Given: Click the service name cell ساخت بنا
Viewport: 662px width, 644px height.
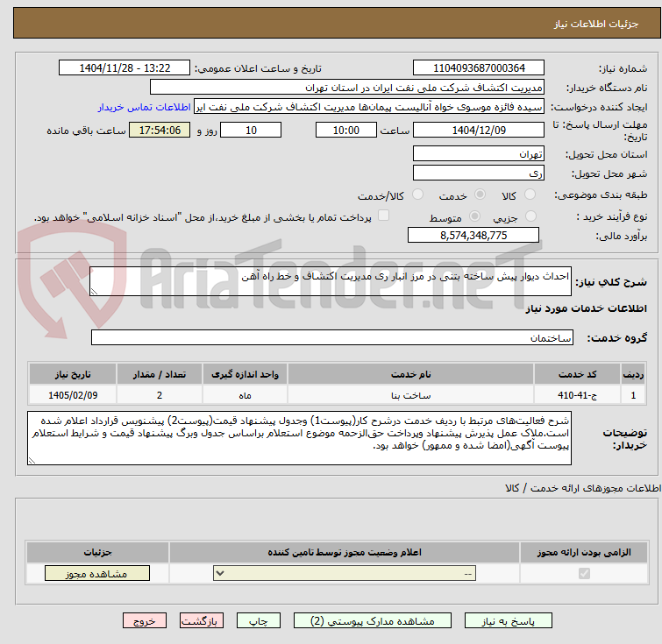Looking at the screenshot, I should pyautogui.click(x=410, y=395).
